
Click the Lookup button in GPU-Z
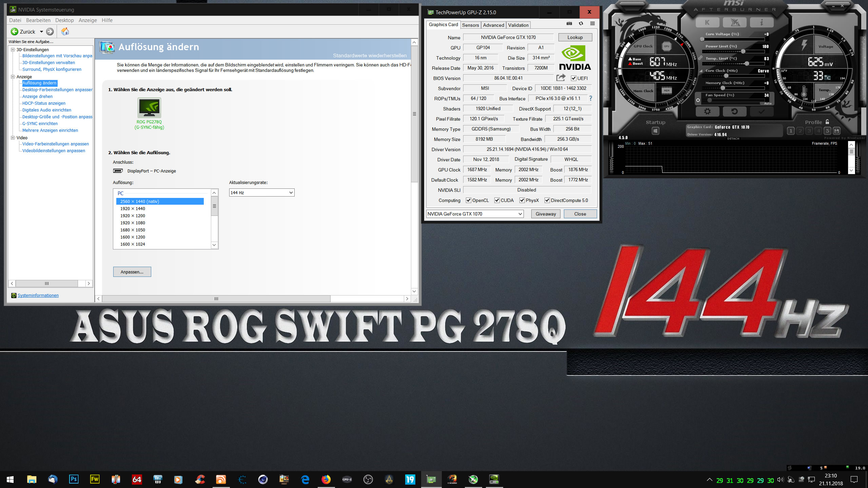575,37
